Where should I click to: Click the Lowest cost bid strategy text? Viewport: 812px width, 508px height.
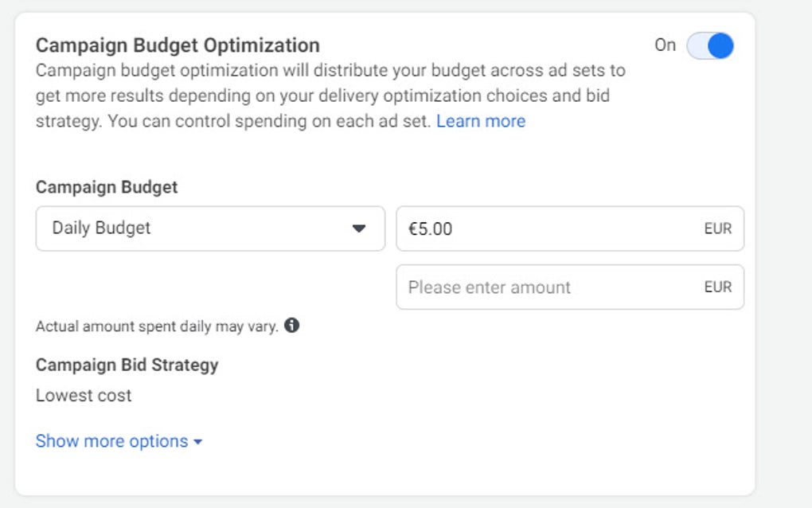click(x=84, y=396)
